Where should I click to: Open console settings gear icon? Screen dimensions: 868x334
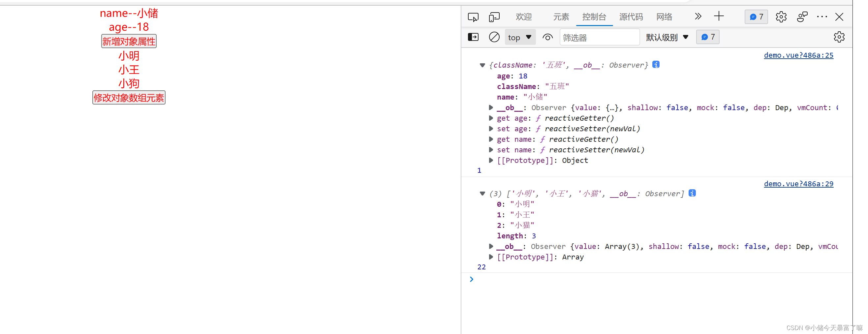tap(839, 37)
